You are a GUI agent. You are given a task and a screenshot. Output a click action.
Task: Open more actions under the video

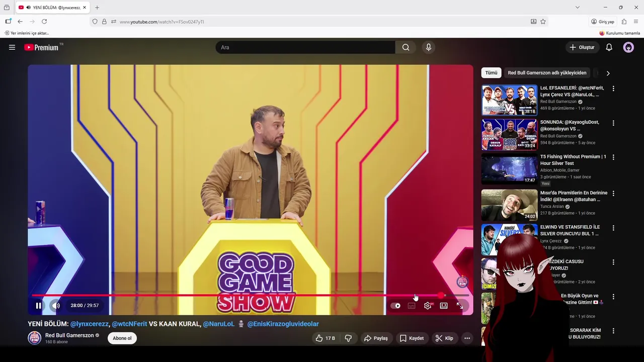pyautogui.click(x=467, y=338)
